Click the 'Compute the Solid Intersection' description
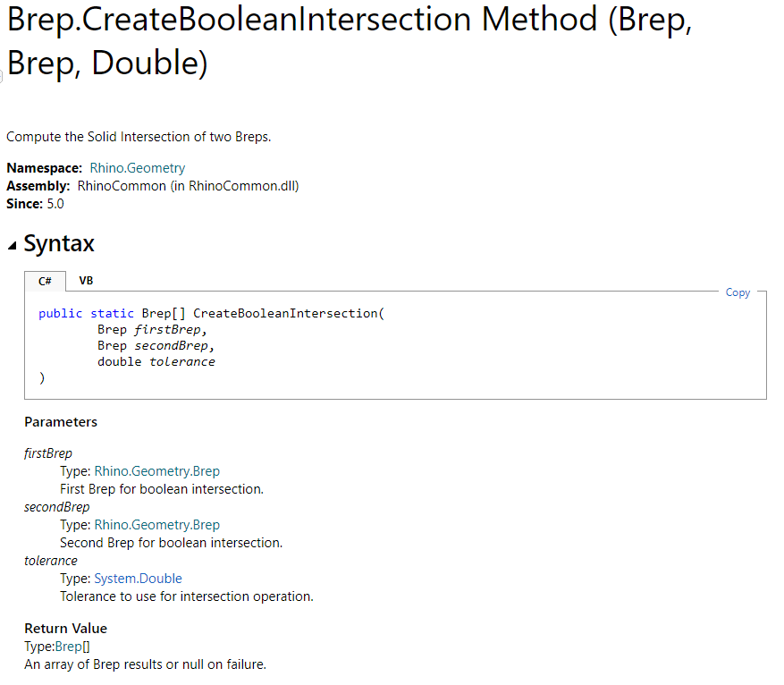This screenshot has height=685, width=784. [139, 137]
